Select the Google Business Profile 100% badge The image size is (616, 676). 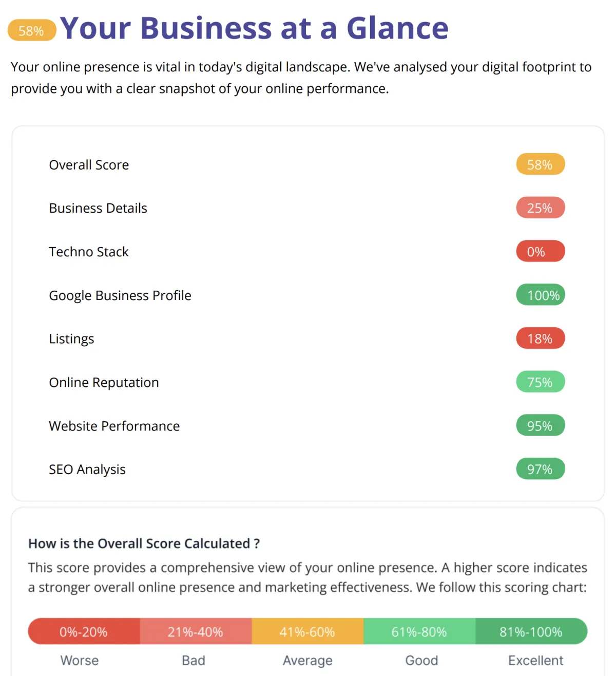(541, 295)
